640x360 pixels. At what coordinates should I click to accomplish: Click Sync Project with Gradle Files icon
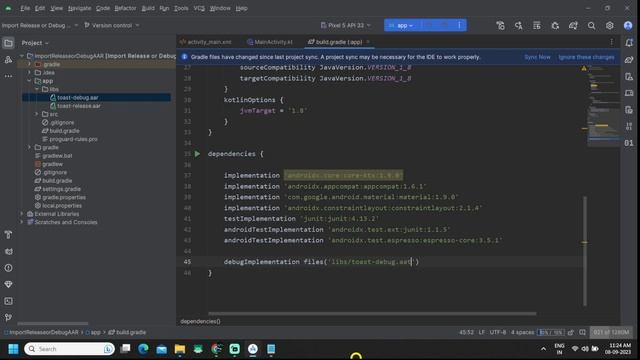point(573,25)
